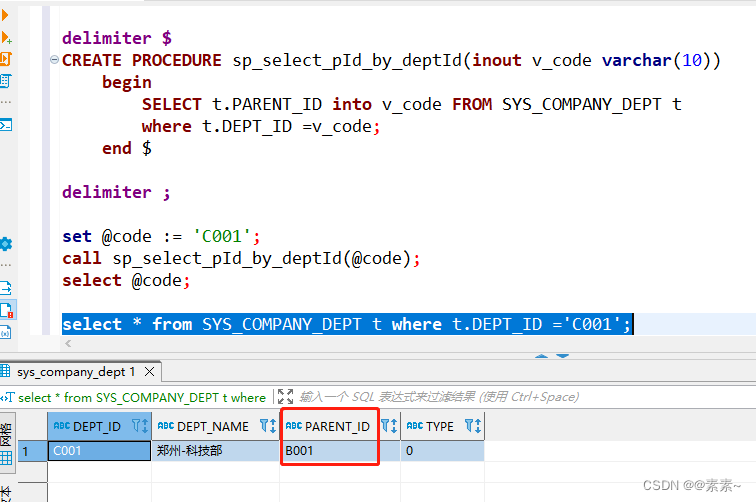Execute the SQL statement in a new tab
The image size is (756, 502).
coord(6,37)
